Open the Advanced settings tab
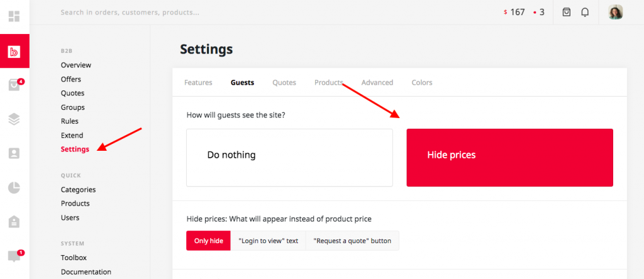644x279 pixels. tap(377, 82)
